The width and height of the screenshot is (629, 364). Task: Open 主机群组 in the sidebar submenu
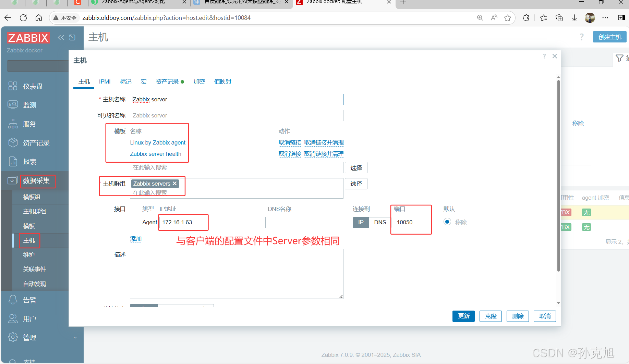click(34, 211)
